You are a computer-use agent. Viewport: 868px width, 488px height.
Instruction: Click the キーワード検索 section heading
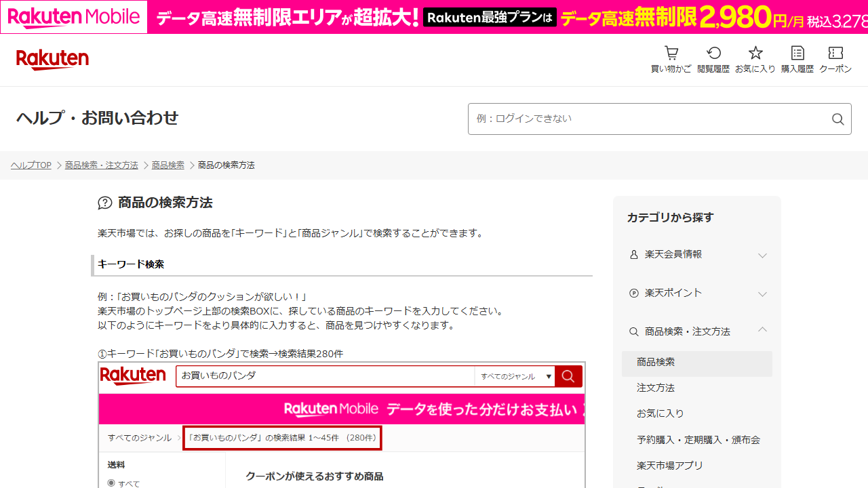coord(131,264)
